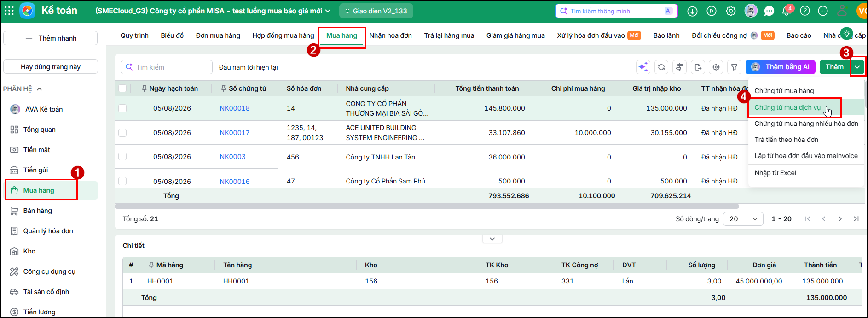
Task: Open notifications bell icon
Action: click(x=787, y=11)
